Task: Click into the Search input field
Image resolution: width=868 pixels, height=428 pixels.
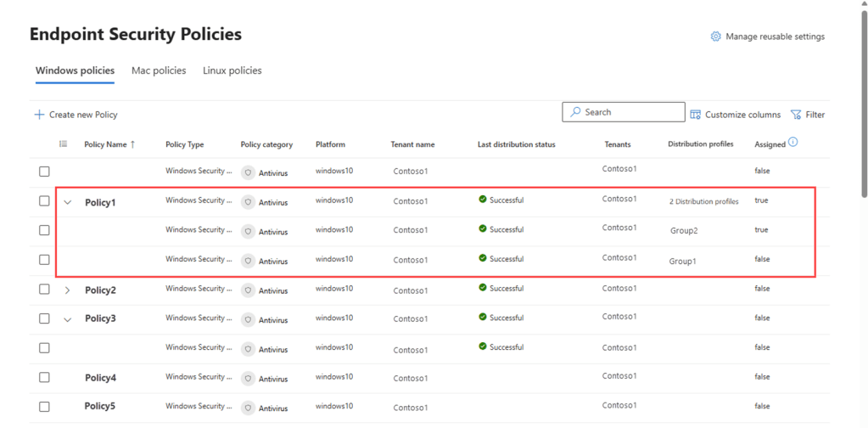Action: point(630,112)
